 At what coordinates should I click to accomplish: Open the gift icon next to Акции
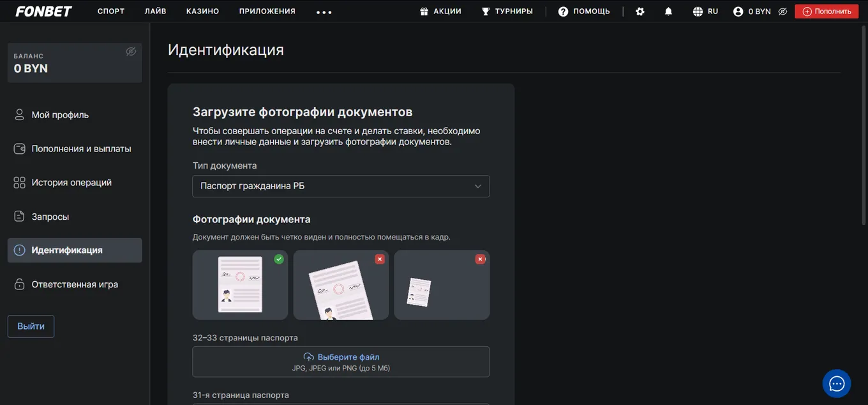(424, 11)
